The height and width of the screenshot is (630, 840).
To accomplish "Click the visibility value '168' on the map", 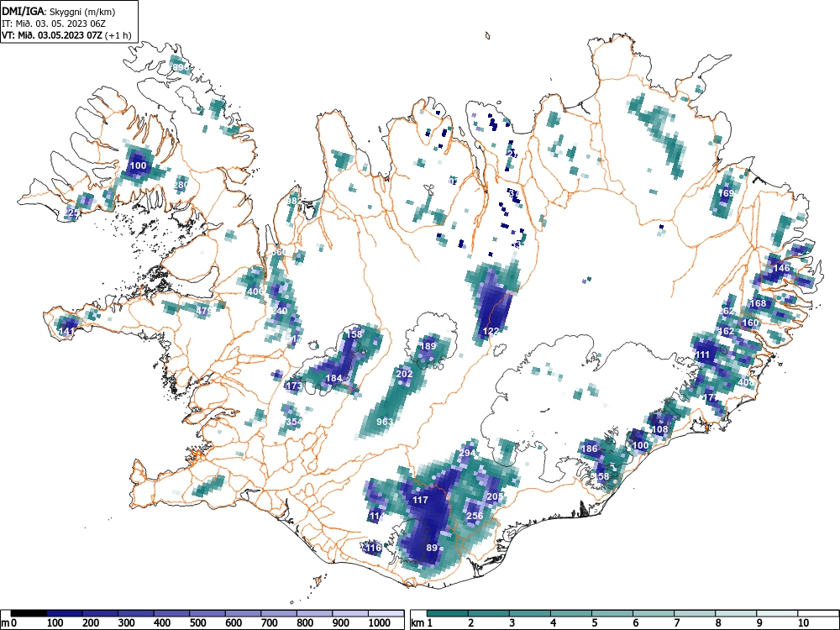I will pyautogui.click(x=758, y=303).
